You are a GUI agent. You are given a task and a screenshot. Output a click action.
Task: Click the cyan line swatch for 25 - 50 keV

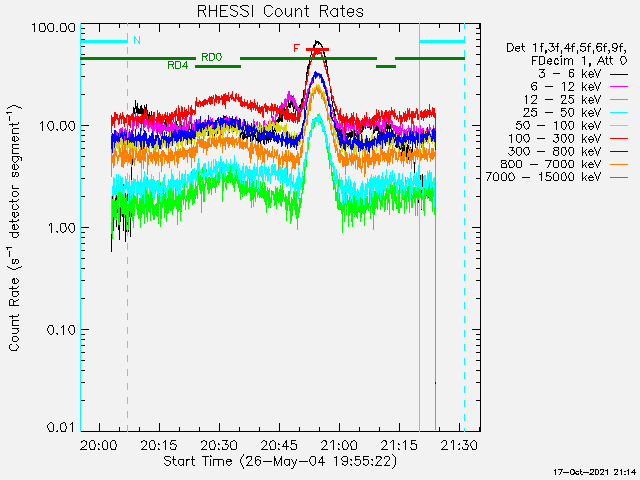tap(619, 113)
